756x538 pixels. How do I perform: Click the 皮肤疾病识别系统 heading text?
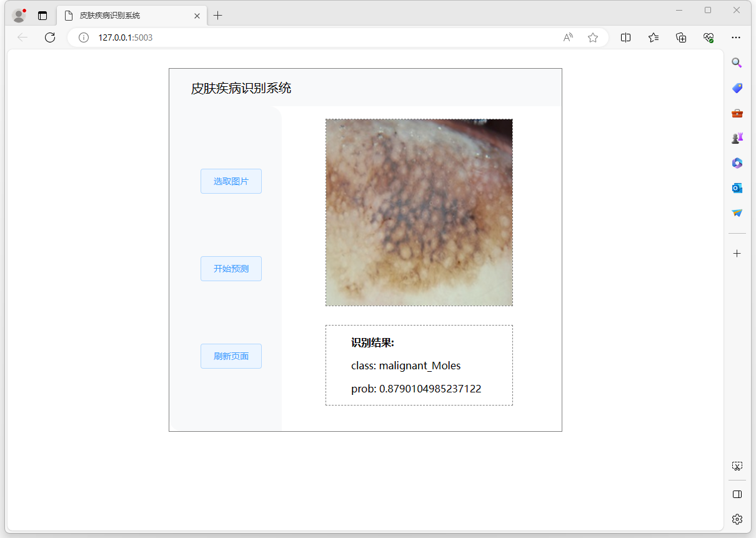(x=241, y=88)
